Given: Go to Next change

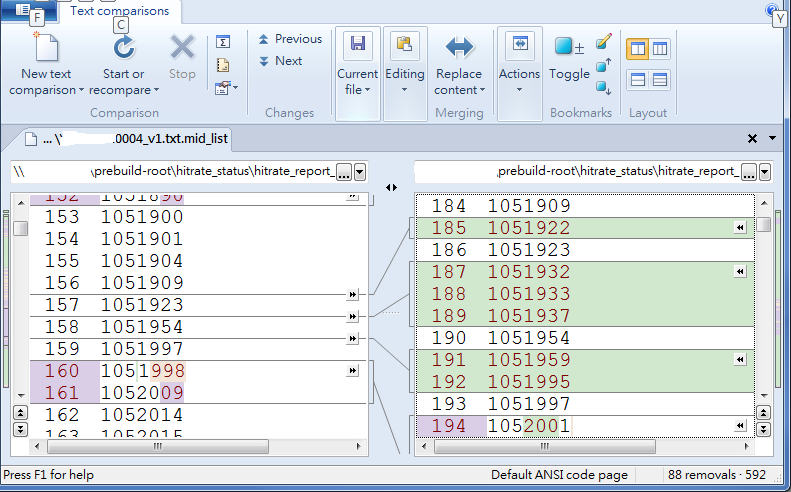Looking at the screenshot, I should tap(280, 61).
